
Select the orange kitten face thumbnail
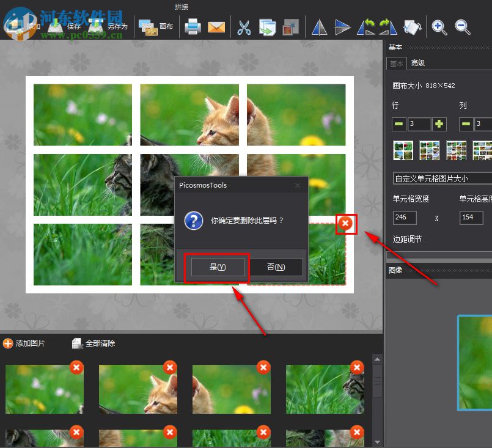[138, 389]
